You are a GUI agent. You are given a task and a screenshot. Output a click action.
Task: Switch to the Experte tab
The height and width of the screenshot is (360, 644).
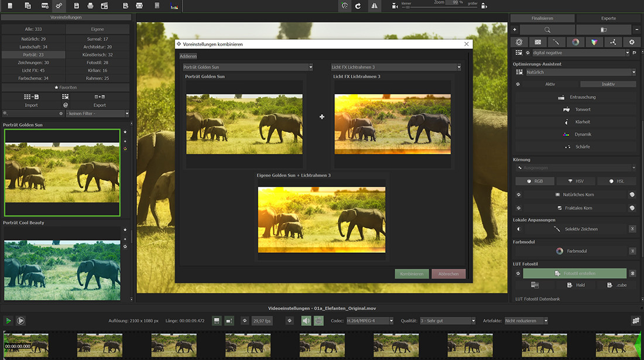pos(609,18)
